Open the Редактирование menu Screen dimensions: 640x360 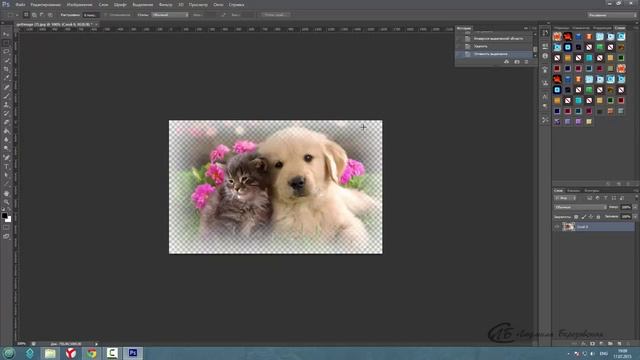[x=46, y=4]
